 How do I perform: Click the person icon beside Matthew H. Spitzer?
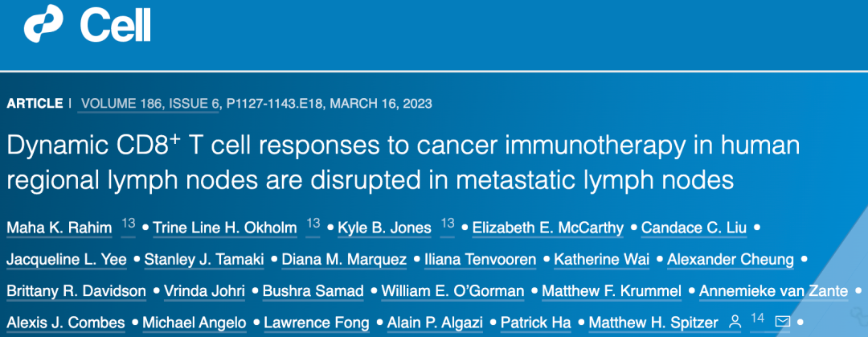point(734,323)
